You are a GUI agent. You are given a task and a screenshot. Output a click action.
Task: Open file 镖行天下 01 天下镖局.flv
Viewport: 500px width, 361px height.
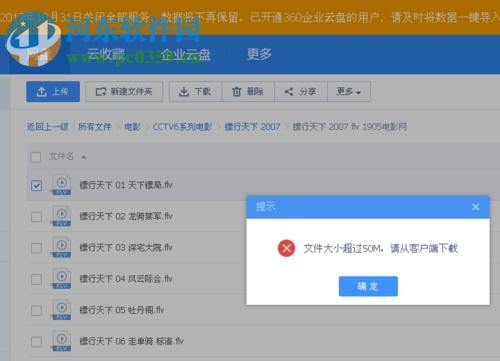click(x=126, y=185)
